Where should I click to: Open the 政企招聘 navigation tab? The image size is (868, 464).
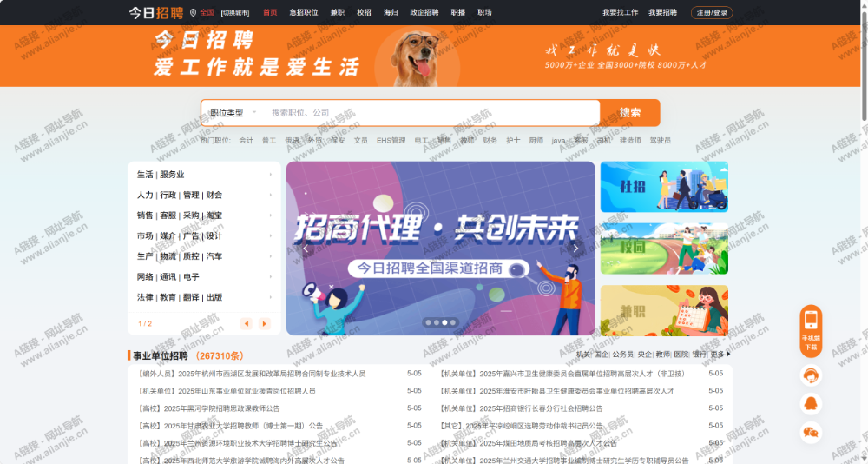424,12
